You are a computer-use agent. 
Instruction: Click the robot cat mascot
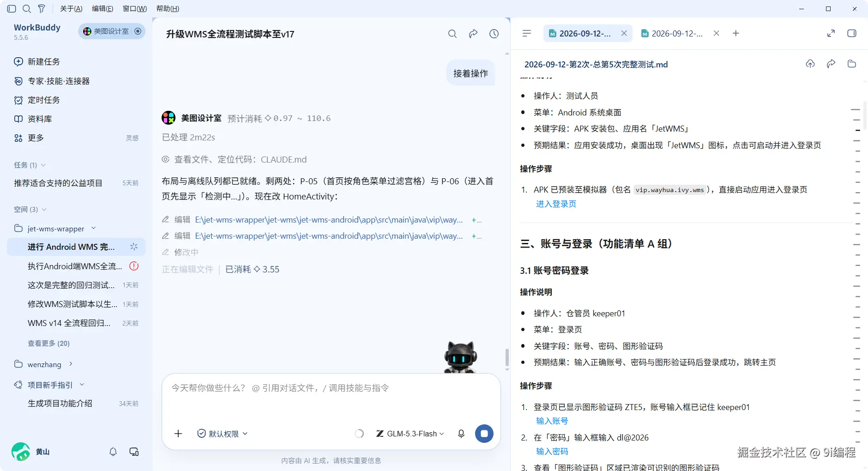[460, 357]
